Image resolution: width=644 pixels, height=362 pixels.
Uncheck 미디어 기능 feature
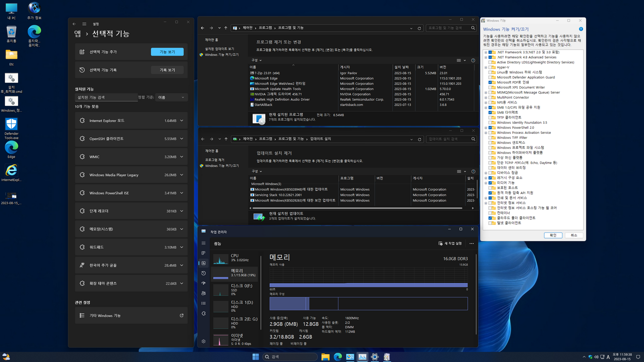(490, 183)
